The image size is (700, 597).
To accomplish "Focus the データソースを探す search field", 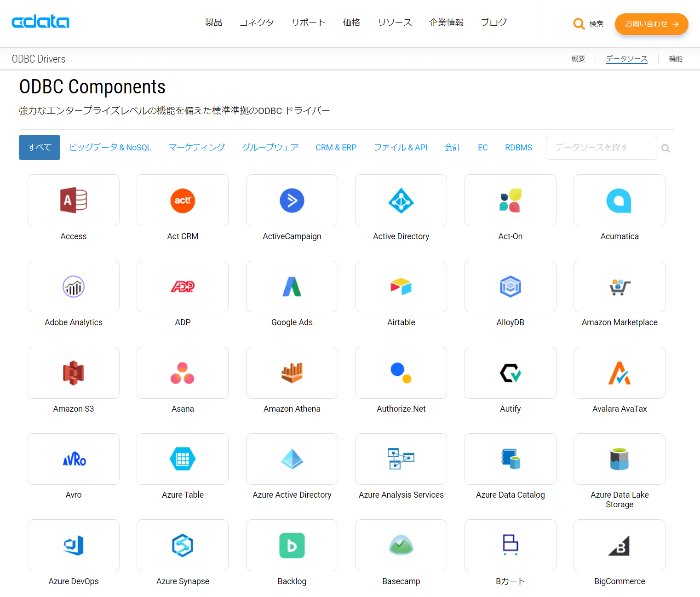I will pyautogui.click(x=602, y=148).
